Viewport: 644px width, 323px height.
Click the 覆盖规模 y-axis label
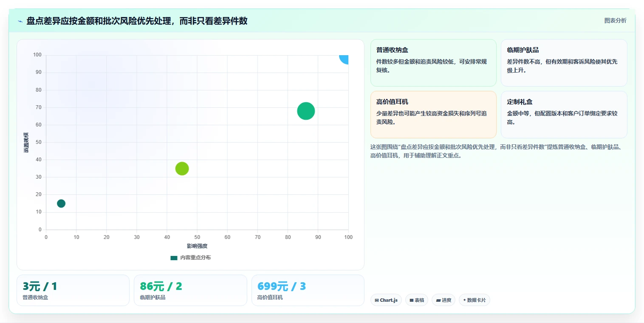pos(26,143)
